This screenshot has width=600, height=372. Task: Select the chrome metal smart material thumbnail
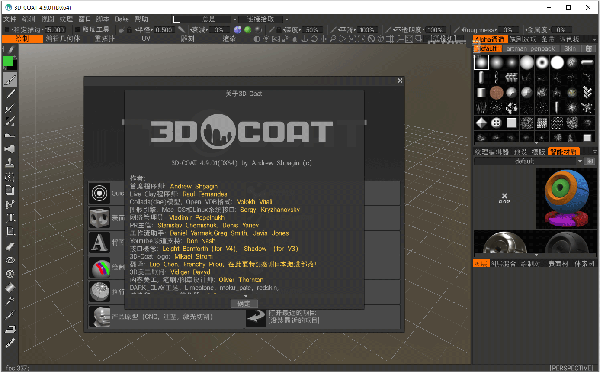click(x=505, y=242)
